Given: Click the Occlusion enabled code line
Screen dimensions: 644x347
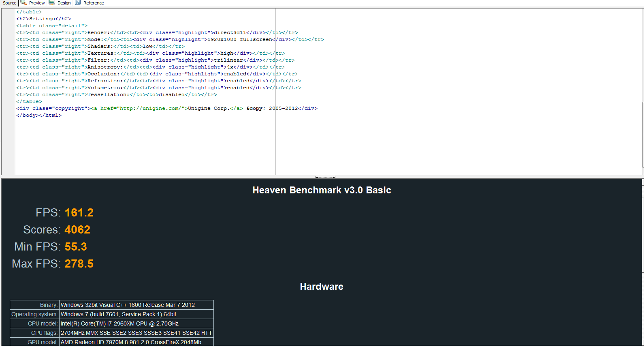Looking at the screenshot, I should click(x=157, y=74).
